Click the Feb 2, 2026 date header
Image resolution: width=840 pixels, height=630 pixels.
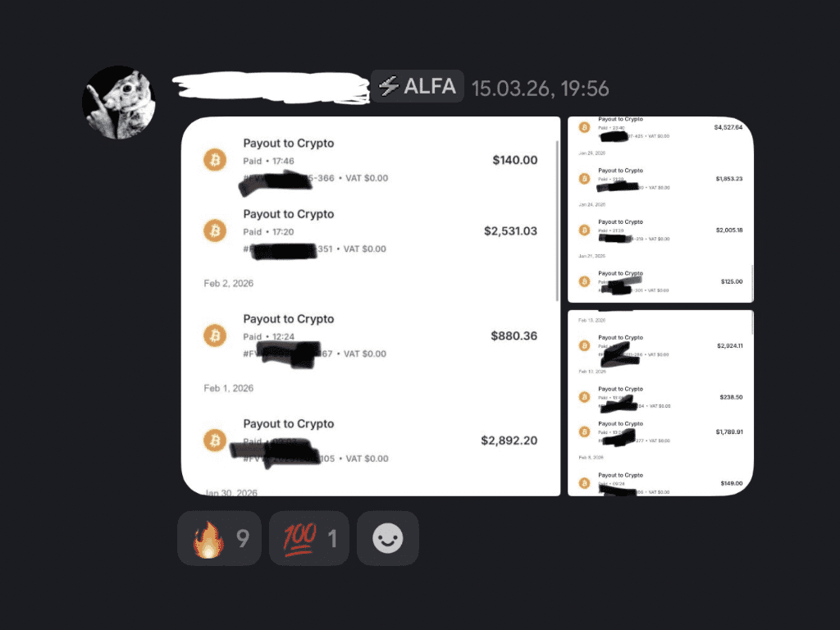tap(228, 283)
